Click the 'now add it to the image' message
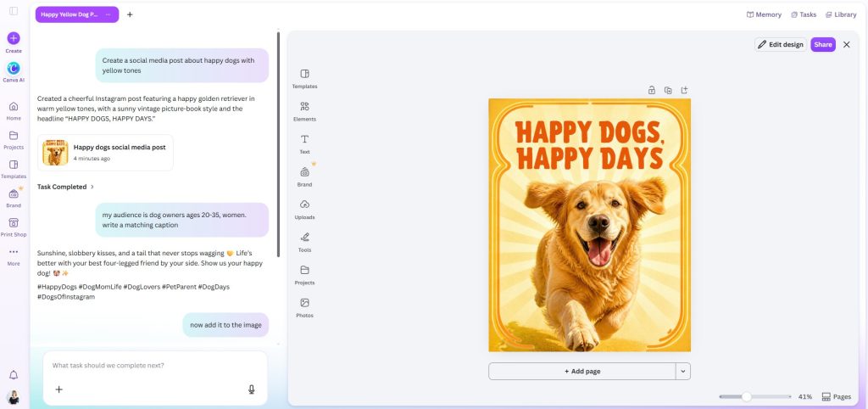868x409 pixels. pyautogui.click(x=225, y=325)
